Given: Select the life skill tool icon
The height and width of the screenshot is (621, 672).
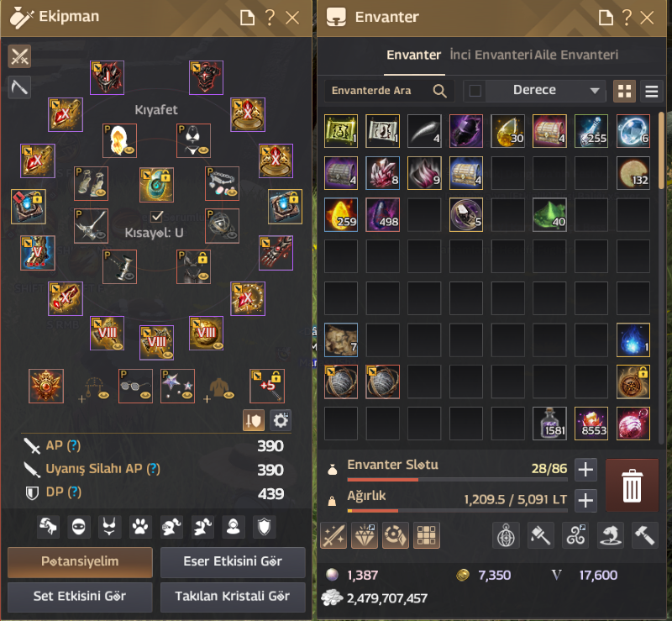Looking at the screenshot, I should [19, 87].
